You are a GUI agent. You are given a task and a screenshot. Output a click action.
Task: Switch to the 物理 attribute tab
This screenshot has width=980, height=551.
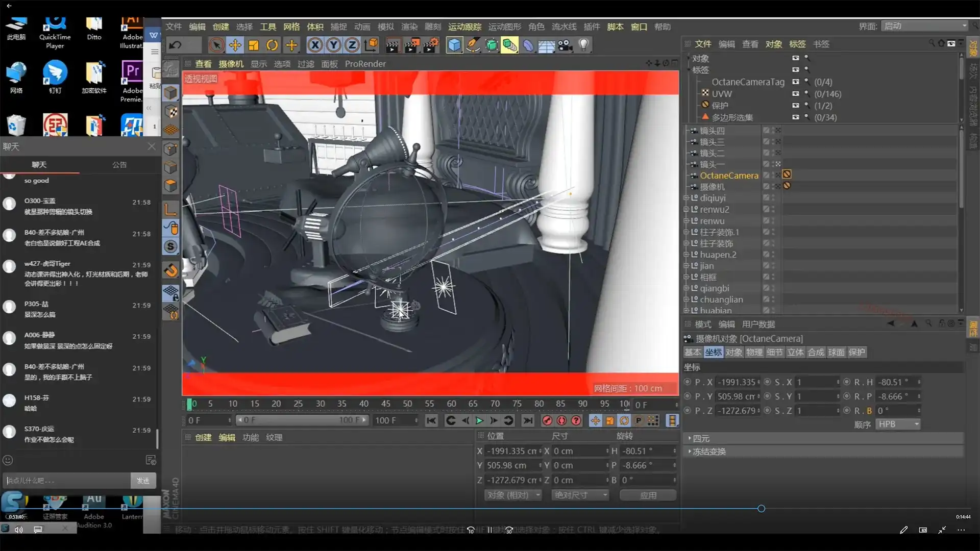click(x=754, y=352)
